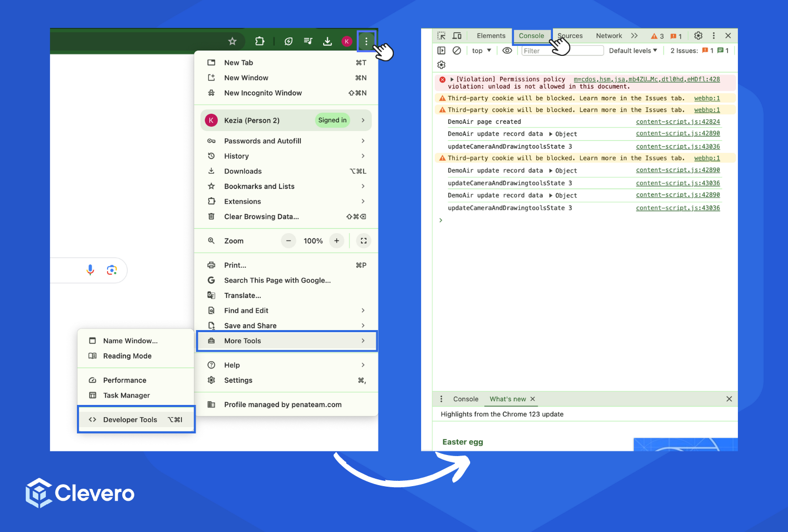Viewport: 788px width, 532px height.
Task: Click the media control playlist icon
Action: [x=308, y=41]
